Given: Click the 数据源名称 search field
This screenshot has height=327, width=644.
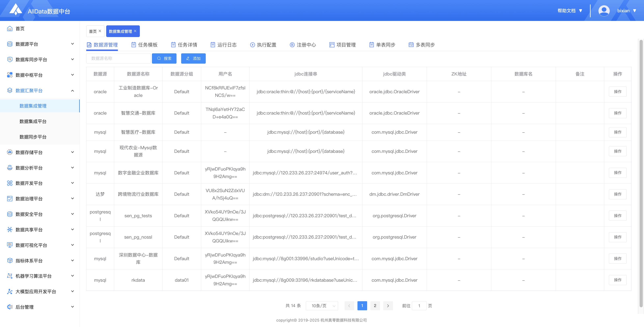Looking at the screenshot, I should [118, 58].
